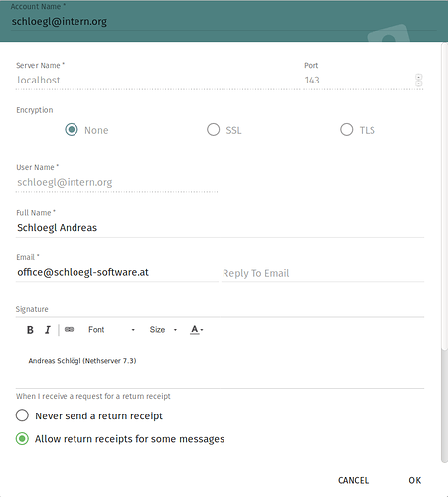This screenshot has width=448, height=497.
Task: Increase port number with stepper up arrow
Action: (x=419, y=77)
